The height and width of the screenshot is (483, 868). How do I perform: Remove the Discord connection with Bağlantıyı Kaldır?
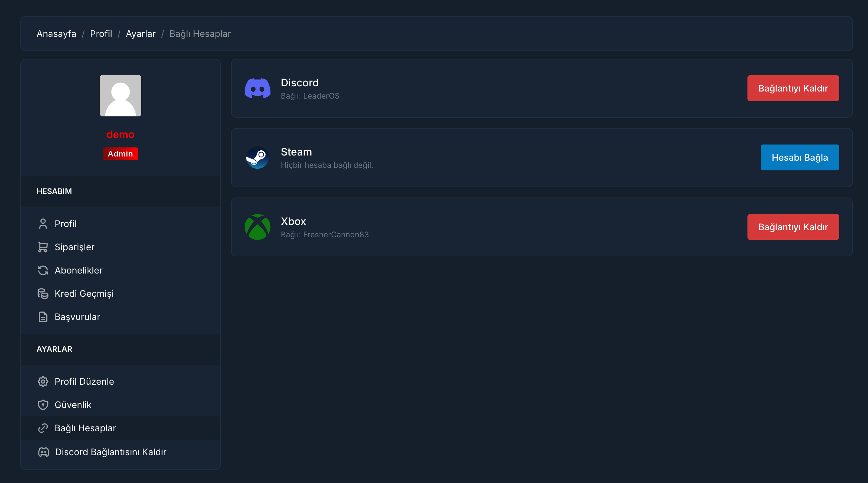(x=793, y=88)
